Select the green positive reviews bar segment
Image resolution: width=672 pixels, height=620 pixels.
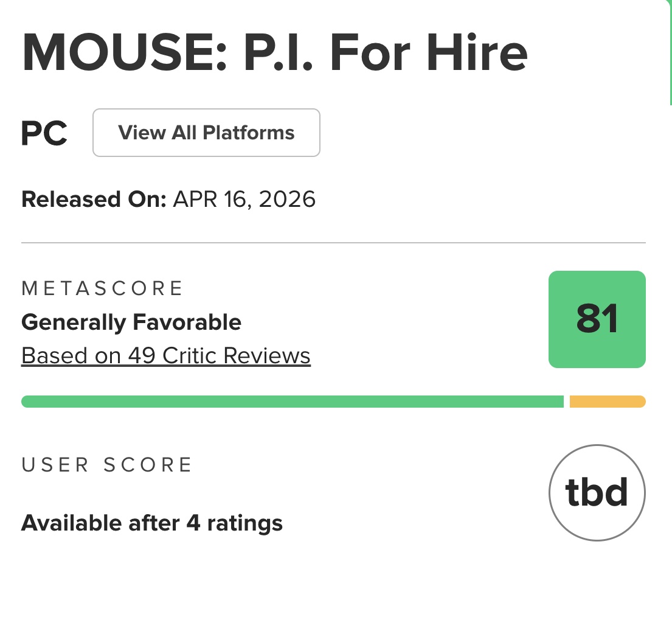(293, 402)
